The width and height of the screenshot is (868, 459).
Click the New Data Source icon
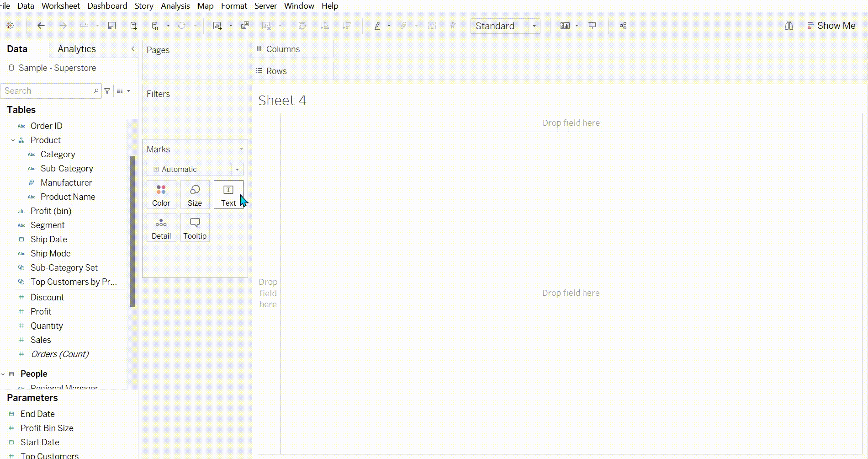pyautogui.click(x=133, y=26)
